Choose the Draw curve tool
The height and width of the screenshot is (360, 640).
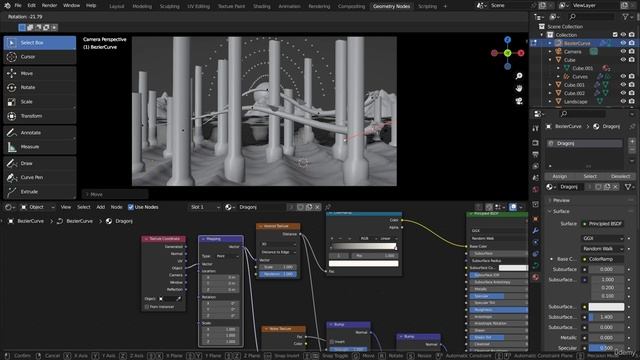coord(40,163)
